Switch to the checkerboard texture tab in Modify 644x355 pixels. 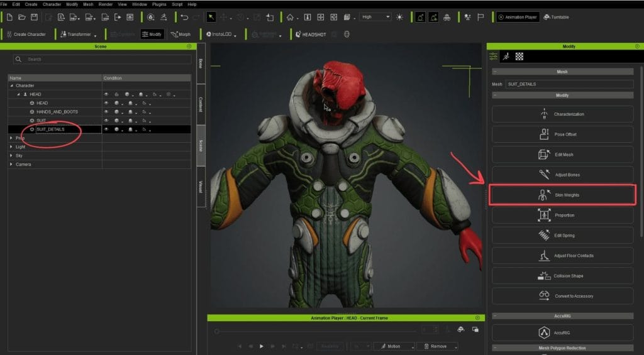(x=519, y=57)
